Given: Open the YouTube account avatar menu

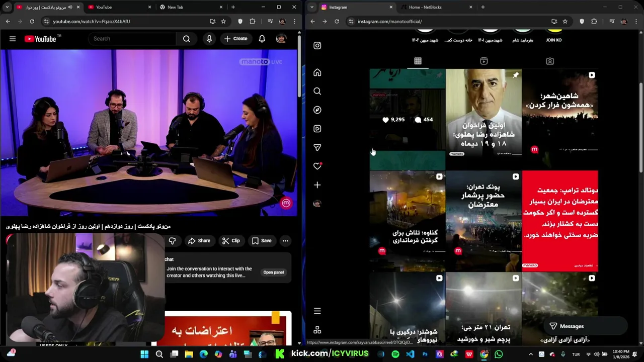Looking at the screenshot, I should 281,39.
